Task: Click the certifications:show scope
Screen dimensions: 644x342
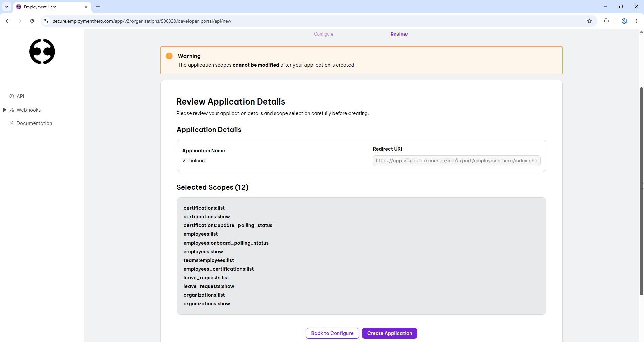Action: point(207,217)
